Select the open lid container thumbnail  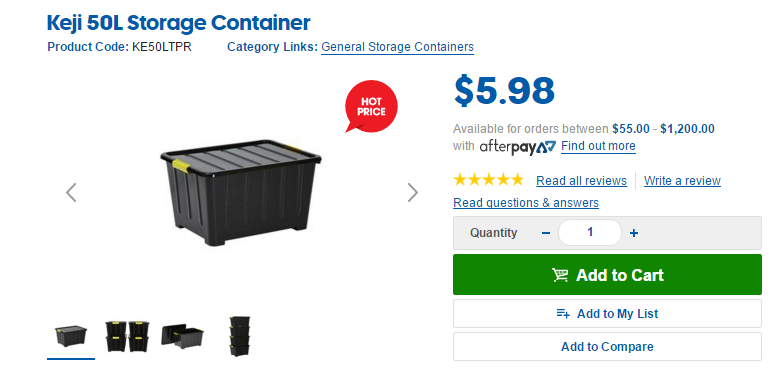pyautogui.click(x=183, y=336)
